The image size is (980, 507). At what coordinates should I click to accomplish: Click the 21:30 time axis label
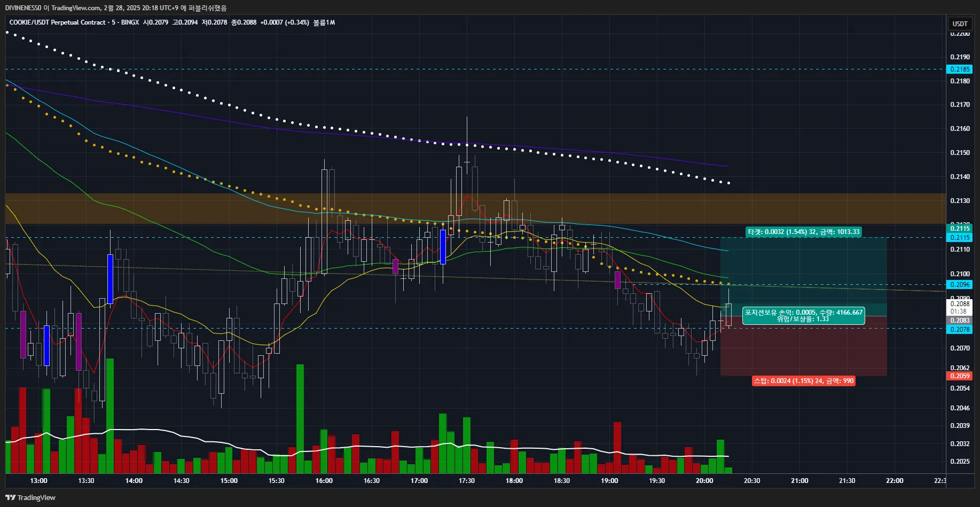(x=847, y=481)
